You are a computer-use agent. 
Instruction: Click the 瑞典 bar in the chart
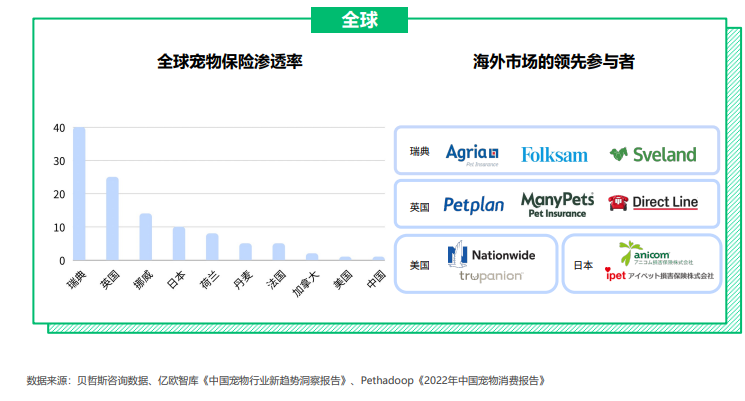click(x=79, y=194)
